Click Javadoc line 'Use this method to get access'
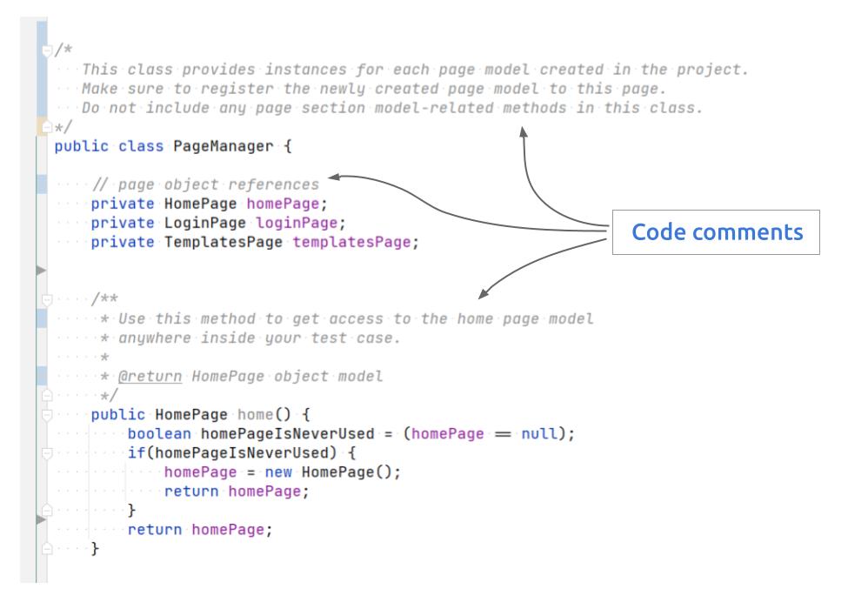Image resolution: width=868 pixels, height=596 pixels. coord(356,319)
